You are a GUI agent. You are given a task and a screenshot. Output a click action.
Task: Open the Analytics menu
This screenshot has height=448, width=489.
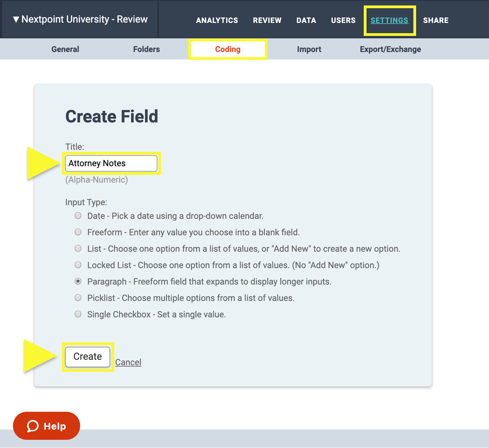tap(217, 21)
